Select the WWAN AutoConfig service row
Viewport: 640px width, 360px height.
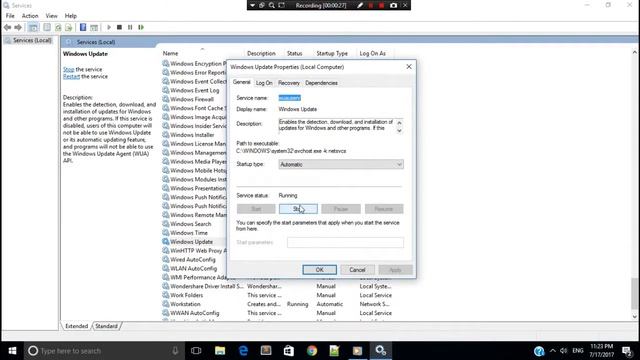tap(278, 313)
